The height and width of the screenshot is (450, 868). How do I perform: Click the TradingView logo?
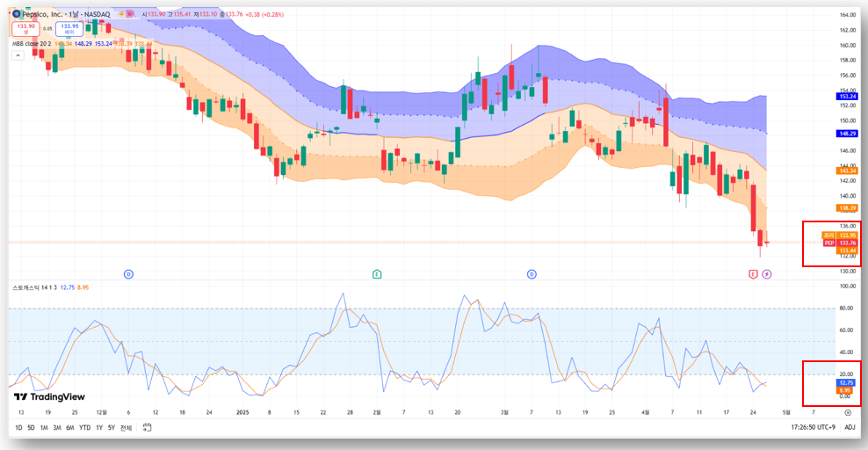coord(49,397)
